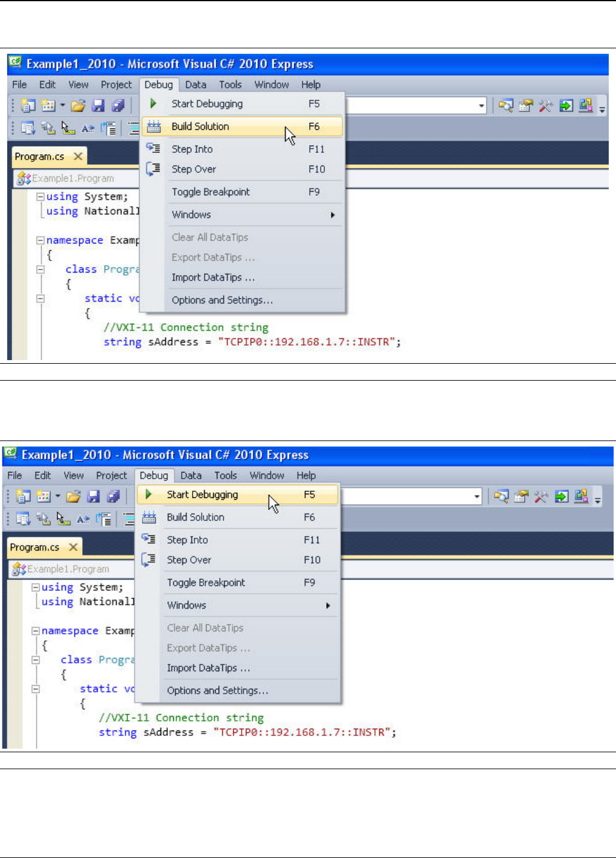Click Add New Item icon in upper screenshot

click(48, 106)
